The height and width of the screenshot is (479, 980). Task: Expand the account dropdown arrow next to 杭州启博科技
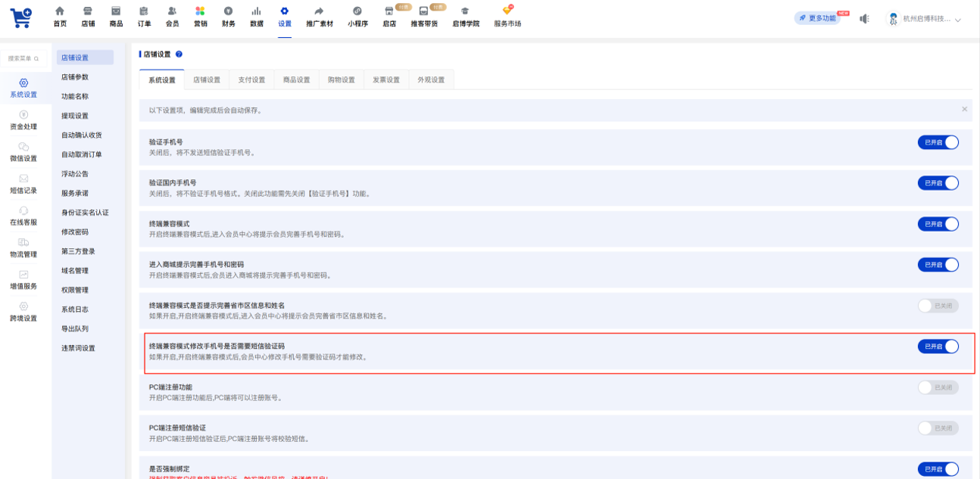[958, 20]
